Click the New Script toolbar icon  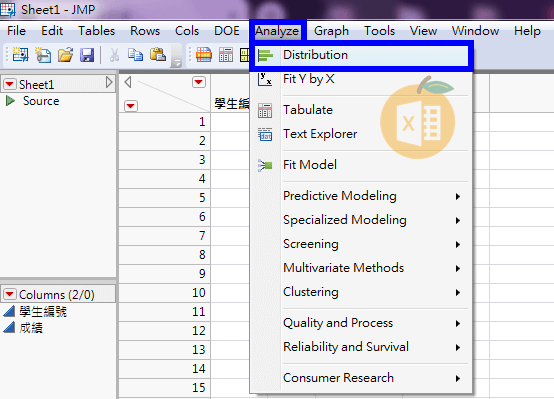pyautogui.click(x=43, y=55)
